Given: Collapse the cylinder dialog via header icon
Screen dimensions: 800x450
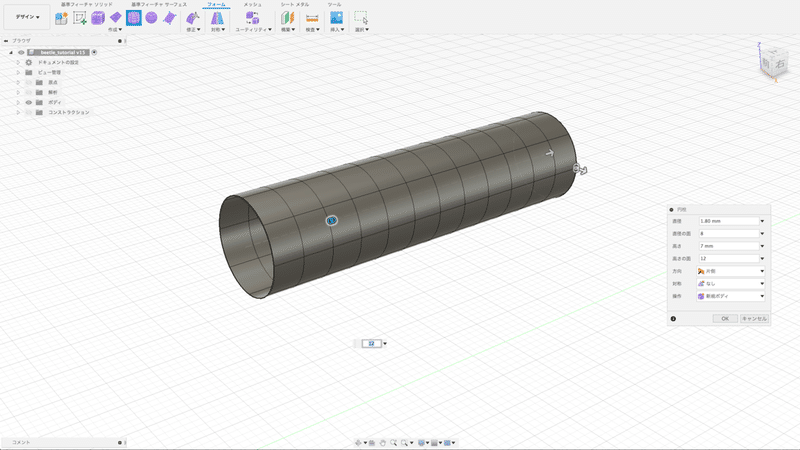Looking at the screenshot, I should [x=671, y=210].
